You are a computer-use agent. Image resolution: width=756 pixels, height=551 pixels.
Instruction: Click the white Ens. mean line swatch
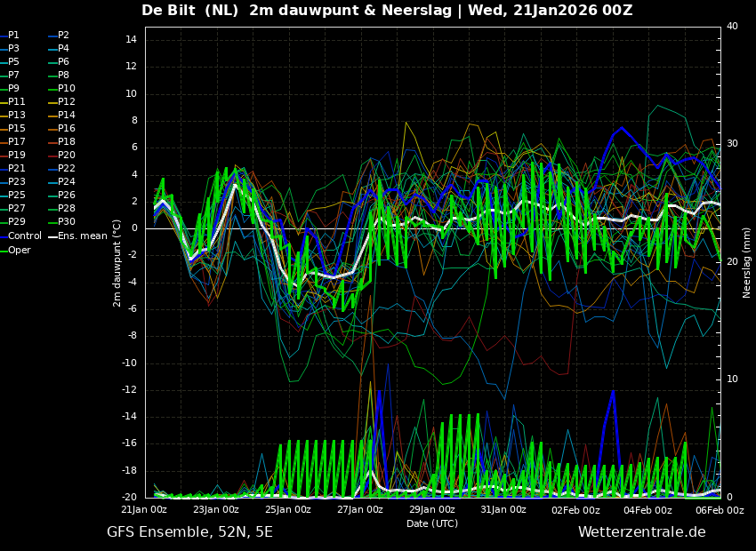[52, 236]
